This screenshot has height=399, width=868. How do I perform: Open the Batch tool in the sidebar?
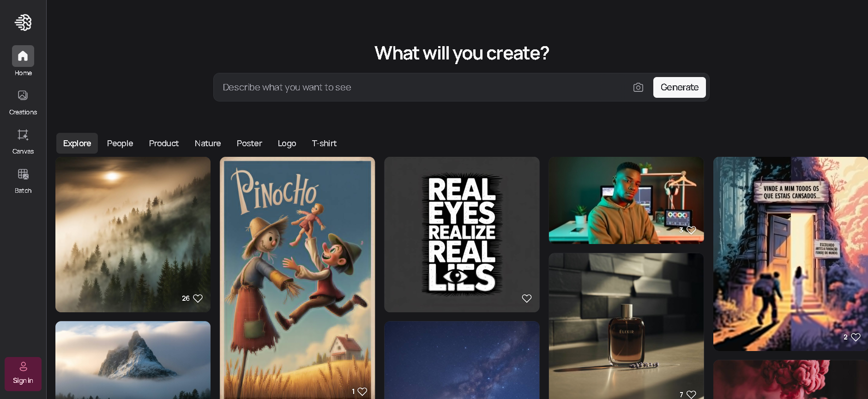[x=23, y=181]
